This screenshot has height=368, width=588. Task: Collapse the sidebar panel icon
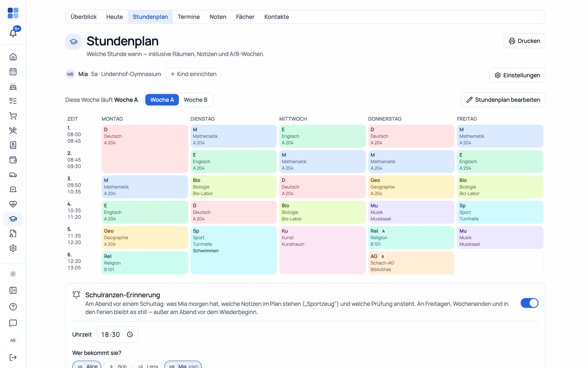click(13, 290)
